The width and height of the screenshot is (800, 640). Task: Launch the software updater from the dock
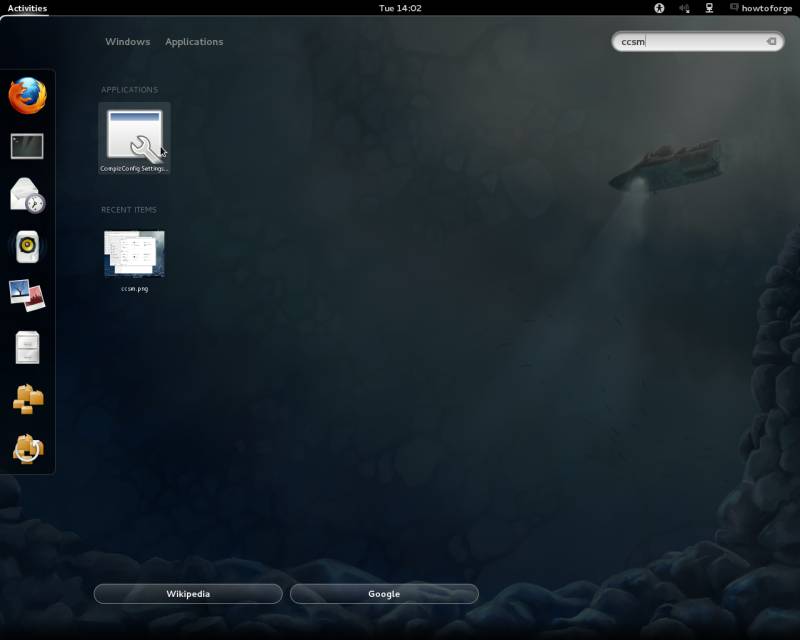click(27, 447)
